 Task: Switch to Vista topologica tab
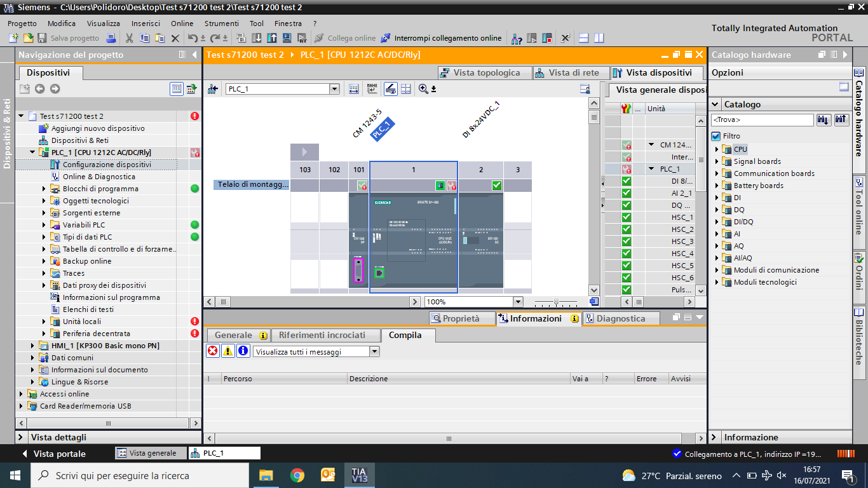pyautogui.click(x=484, y=72)
